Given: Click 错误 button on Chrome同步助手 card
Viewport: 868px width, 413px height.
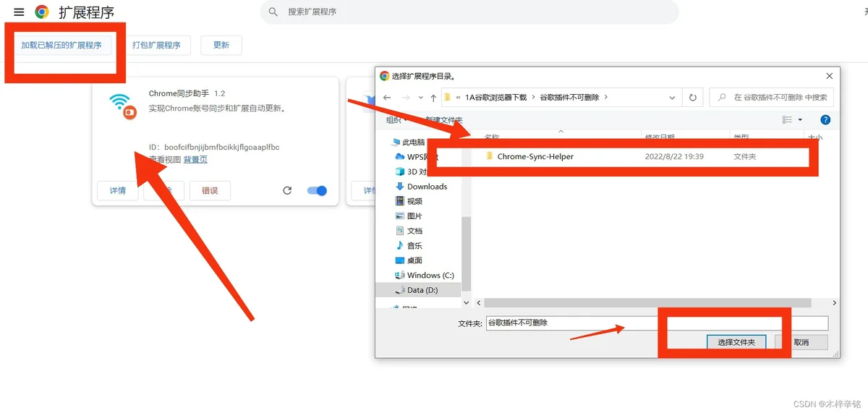Looking at the screenshot, I should pos(210,191).
